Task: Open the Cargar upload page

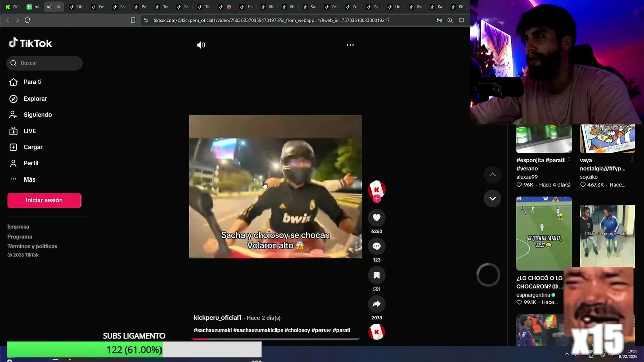Action: pyautogui.click(x=33, y=147)
